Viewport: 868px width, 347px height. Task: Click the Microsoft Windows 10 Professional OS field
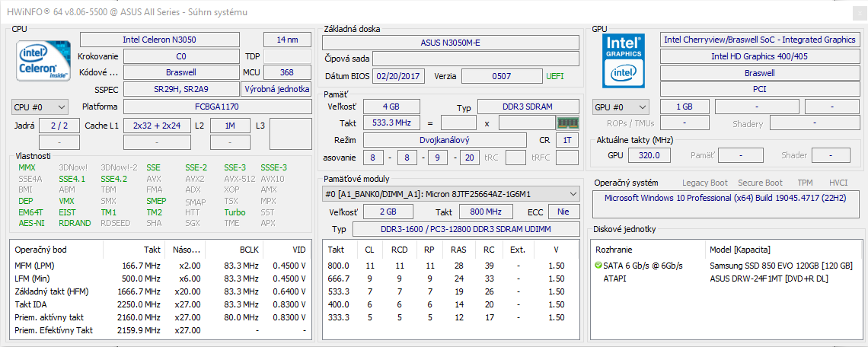coord(726,198)
